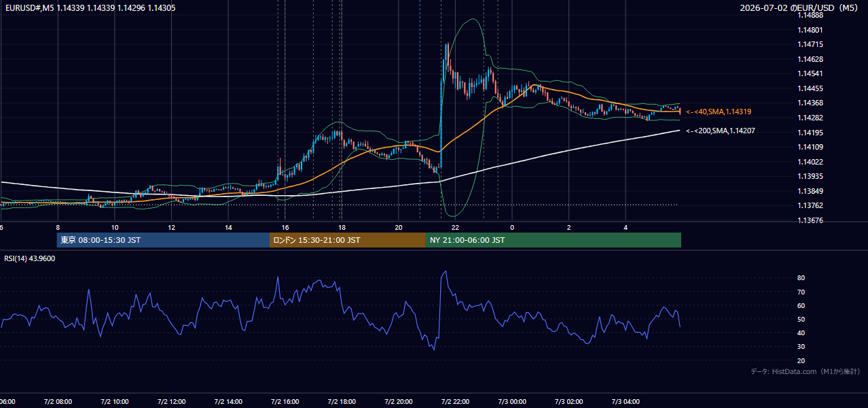
Task: Click the HistData.com data credit text
Action: pyautogui.click(x=806, y=371)
